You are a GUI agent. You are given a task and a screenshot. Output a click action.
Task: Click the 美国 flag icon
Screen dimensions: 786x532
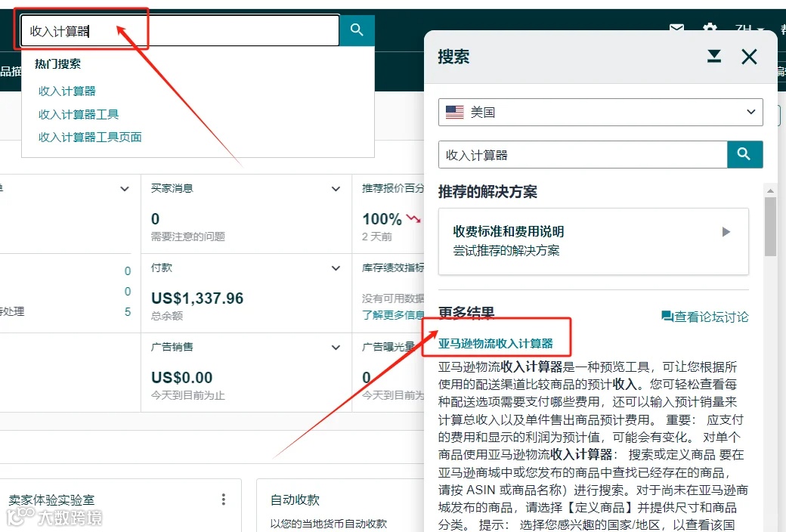[455, 112]
